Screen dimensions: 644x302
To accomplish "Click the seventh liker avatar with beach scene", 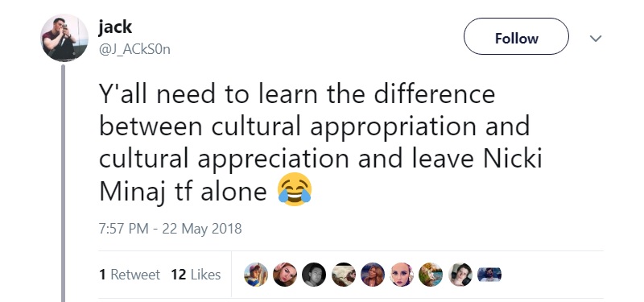I will tap(431, 275).
